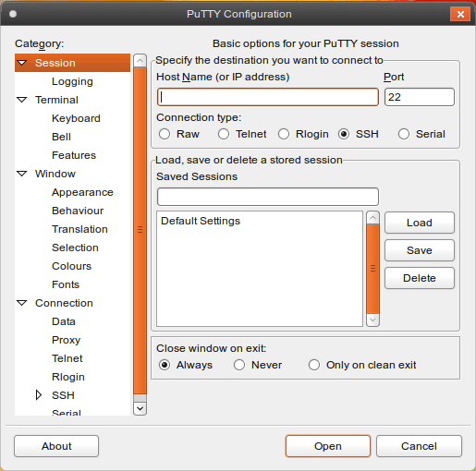The image size is (476, 471).
Task: Open the Logging category
Action: 72,81
